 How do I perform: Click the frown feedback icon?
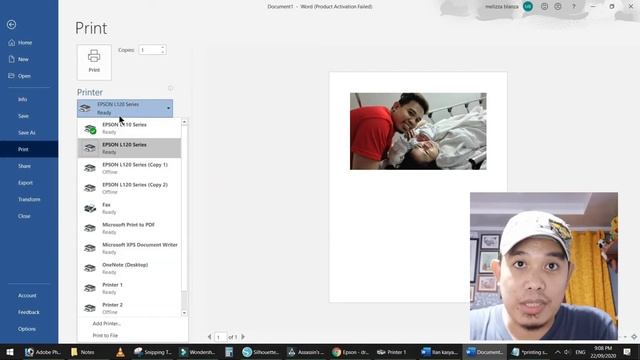tap(558, 7)
